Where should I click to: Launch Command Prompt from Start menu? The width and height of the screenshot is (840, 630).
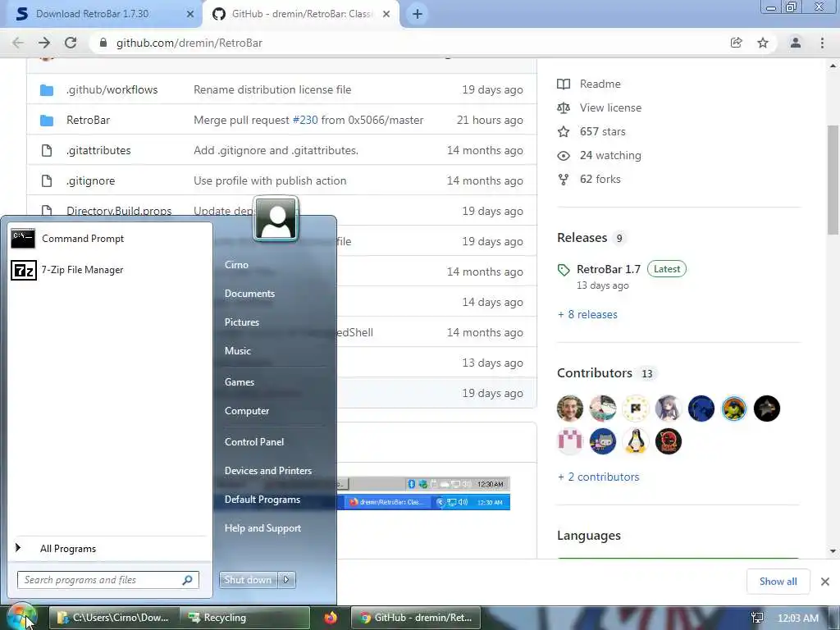110,239
